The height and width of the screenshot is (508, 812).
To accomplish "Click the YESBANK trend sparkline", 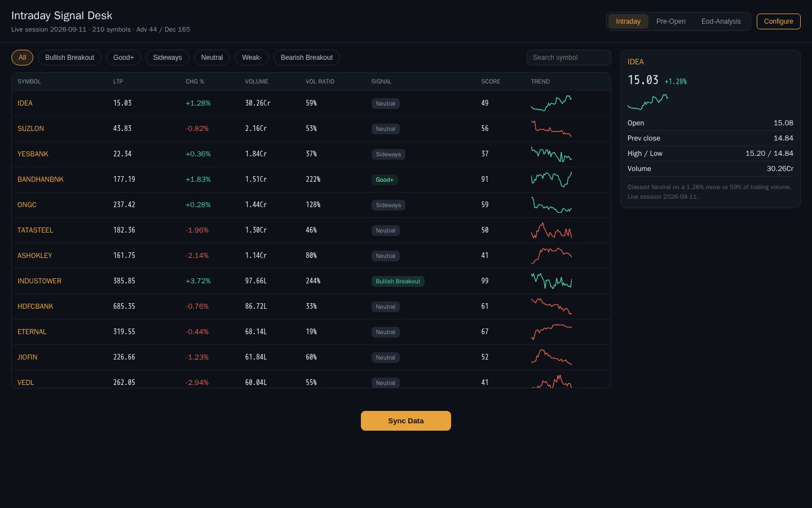I will [x=551, y=154].
